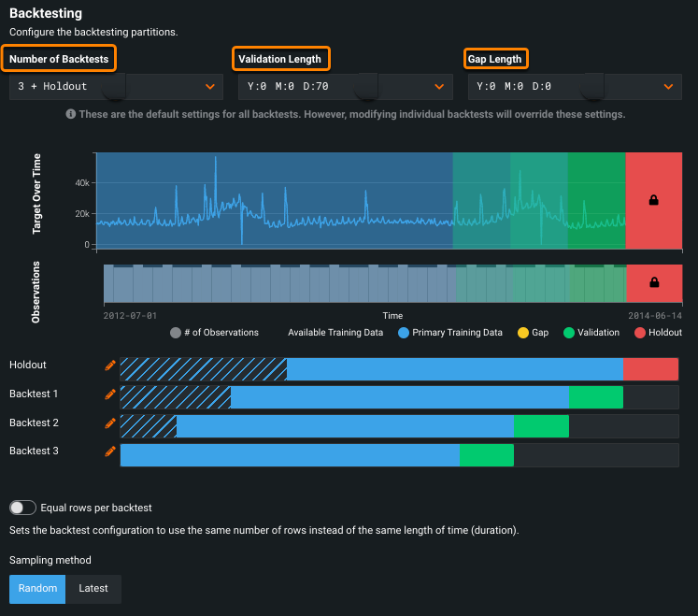The image size is (698, 616).
Task: Click the red holdout segment of Holdout bar
Action: click(x=650, y=369)
